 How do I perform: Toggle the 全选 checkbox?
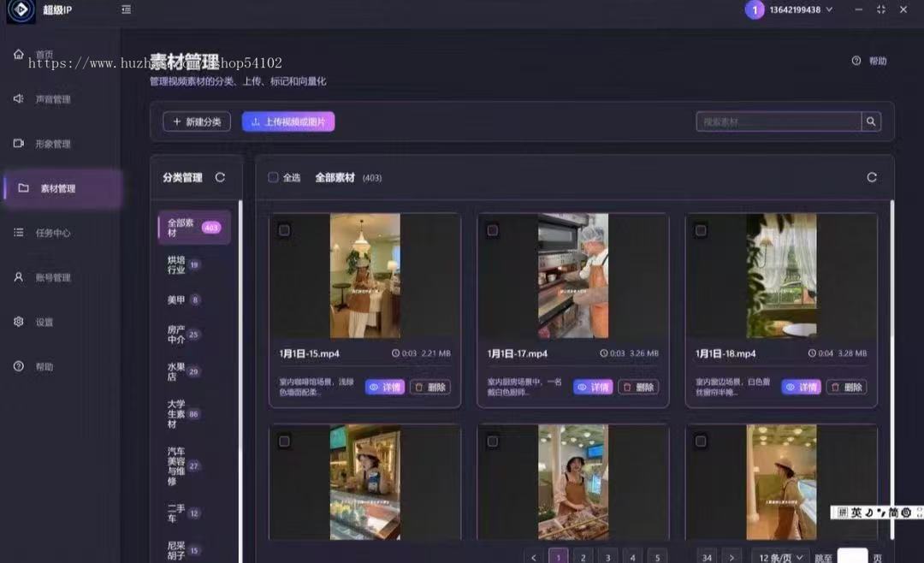coord(274,177)
